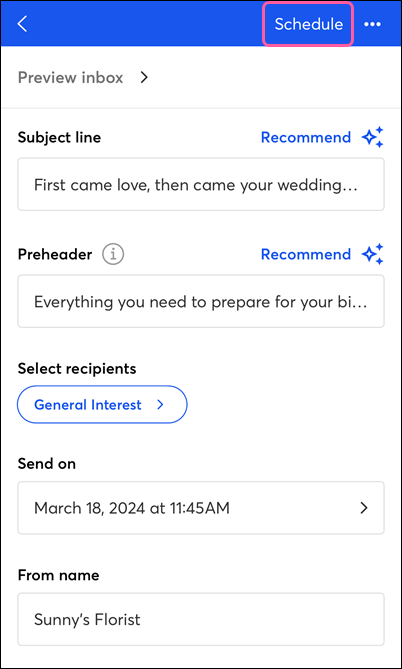Click sparkle icon next to Preheader
This screenshot has height=669, width=402.
(373, 254)
